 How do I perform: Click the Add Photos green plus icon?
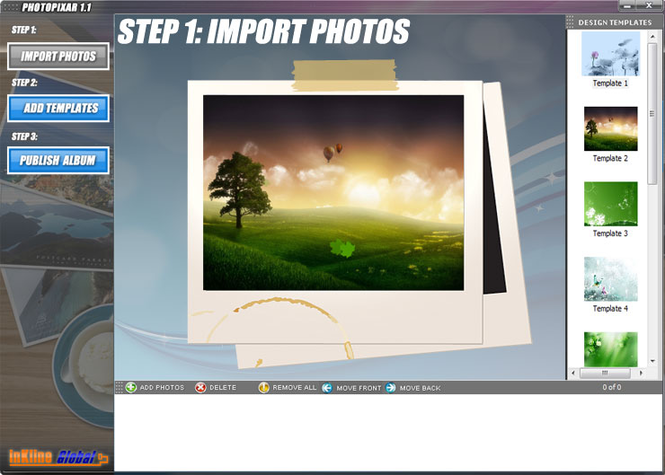click(131, 387)
